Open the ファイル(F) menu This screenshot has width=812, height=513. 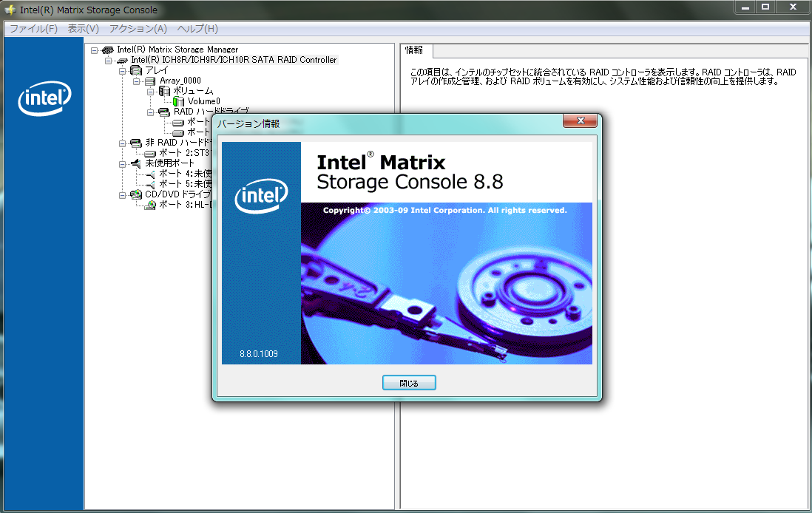pyautogui.click(x=34, y=29)
